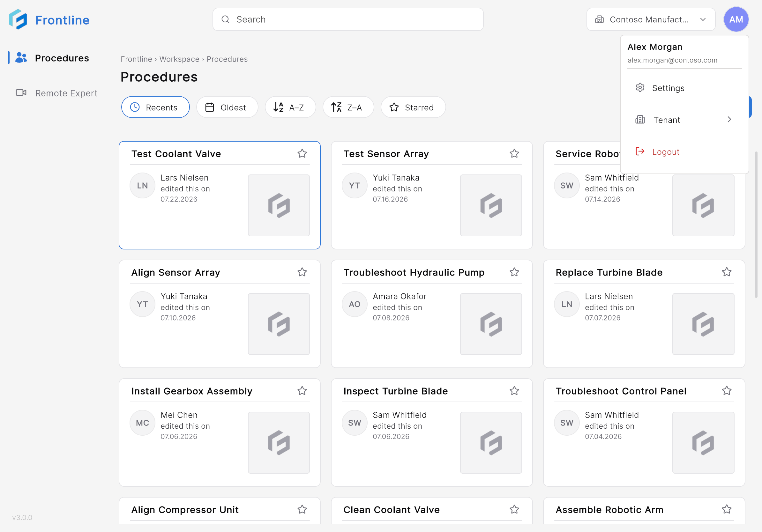Star the Clean Coolant Valve procedure
This screenshot has width=762, height=532.
(x=514, y=509)
